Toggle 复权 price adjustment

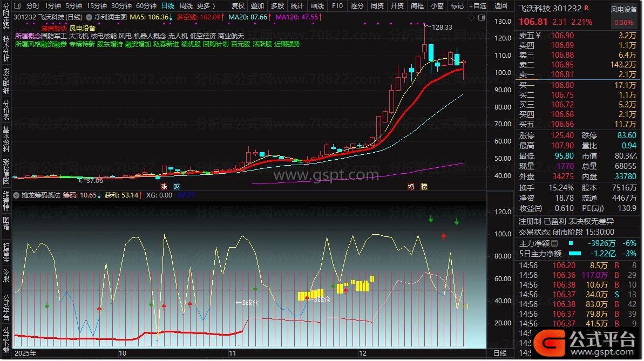238,6
